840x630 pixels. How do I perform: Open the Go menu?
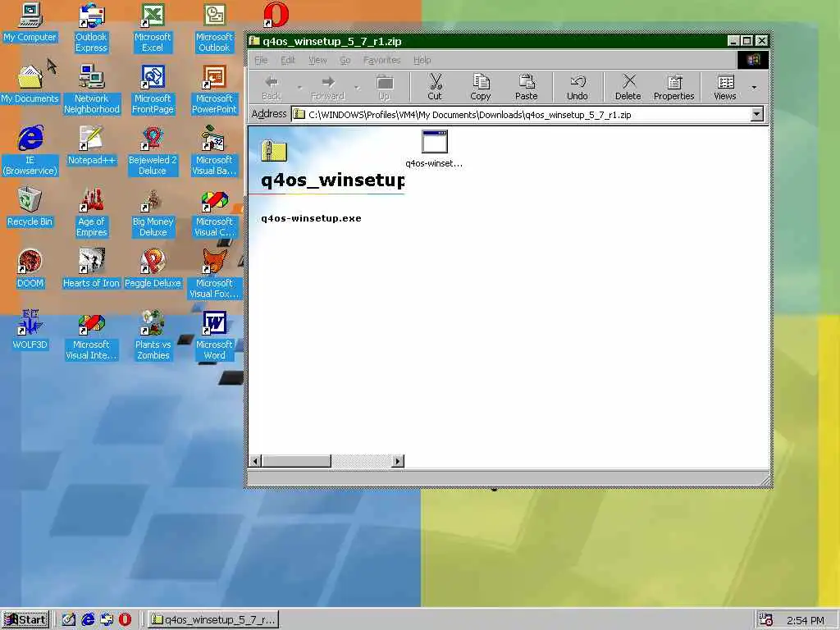tap(345, 60)
